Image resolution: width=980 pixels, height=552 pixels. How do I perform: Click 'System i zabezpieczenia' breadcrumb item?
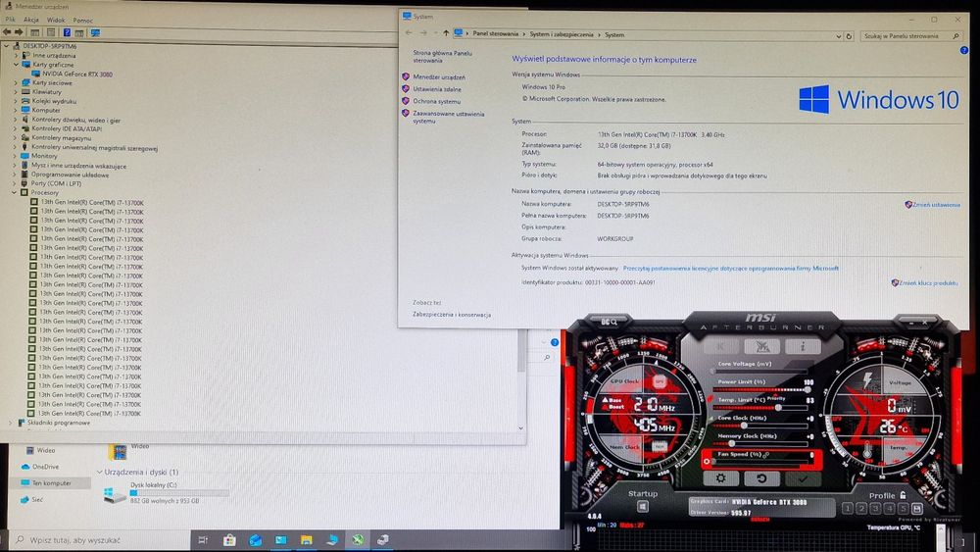click(x=562, y=34)
